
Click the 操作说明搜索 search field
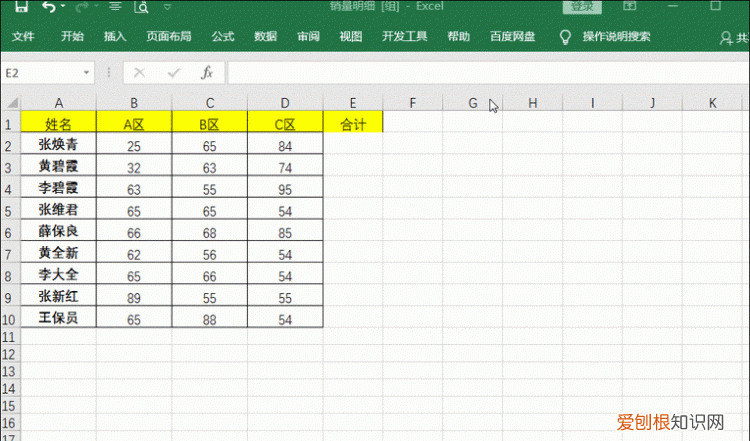click(616, 36)
